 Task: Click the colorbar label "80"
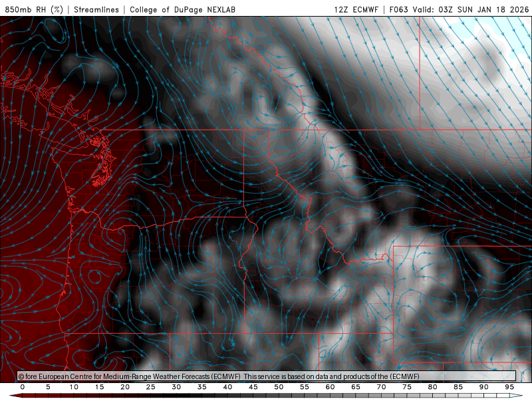click(432, 387)
